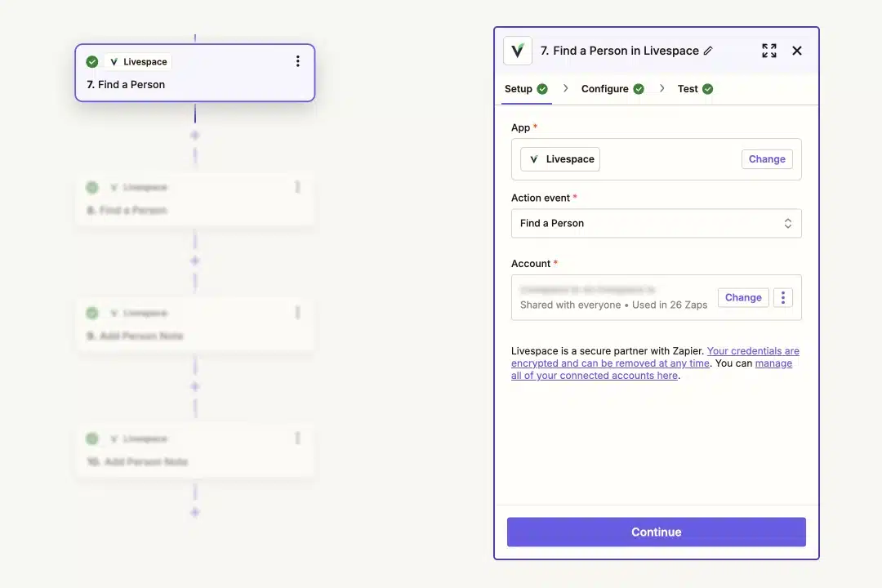Screen dimensions: 882x588
Task: Add a step using plus below step 7
Action: [x=194, y=135]
